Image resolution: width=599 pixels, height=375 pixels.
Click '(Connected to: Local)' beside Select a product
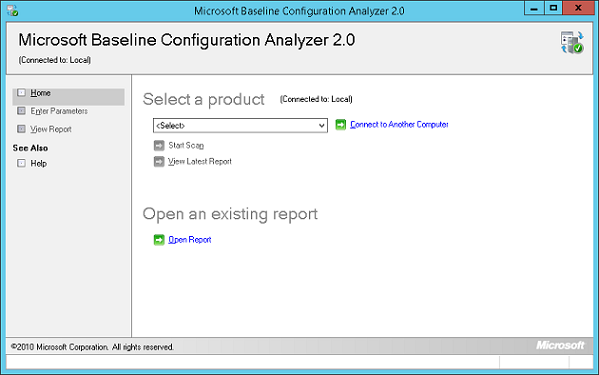pos(316,99)
